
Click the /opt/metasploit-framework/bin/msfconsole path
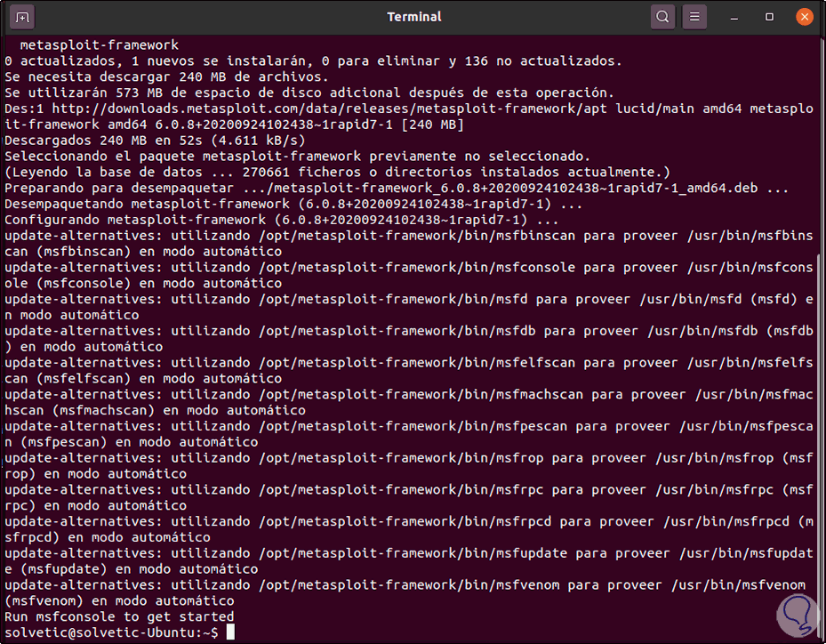(417, 267)
